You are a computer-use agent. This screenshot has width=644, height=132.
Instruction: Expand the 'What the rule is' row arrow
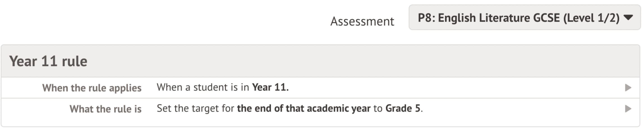pyautogui.click(x=628, y=109)
